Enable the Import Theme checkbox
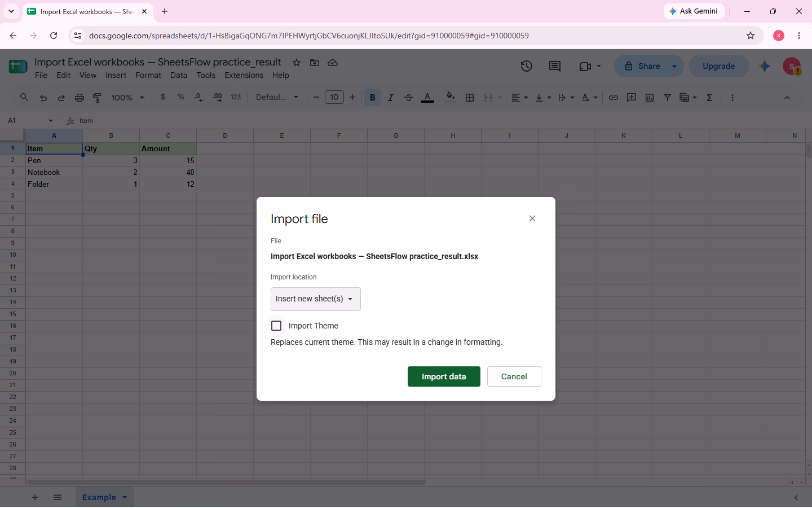 276,326
